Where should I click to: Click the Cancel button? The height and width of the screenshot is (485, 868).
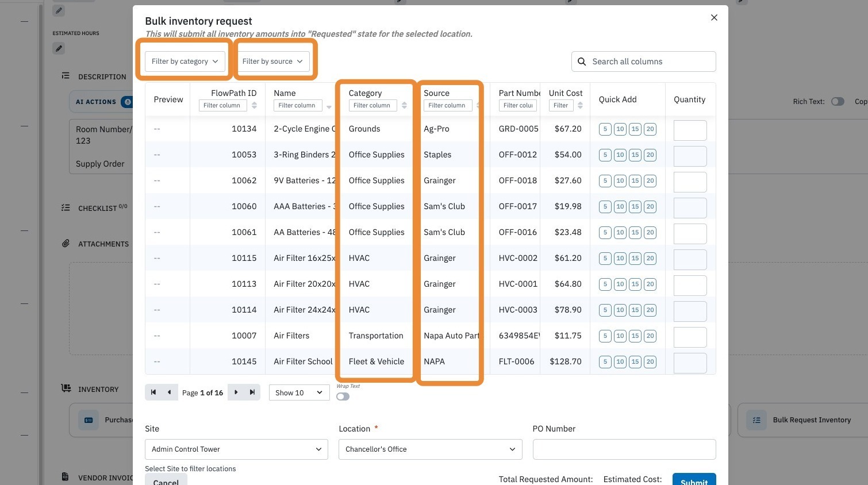pyautogui.click(x=166, y=480)
